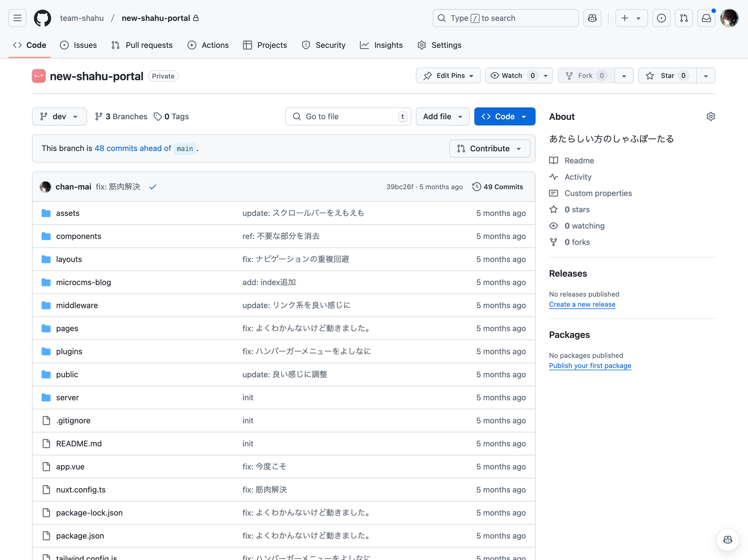Open the Projects tab
The image size is (748, 560).
click(265, 45)
